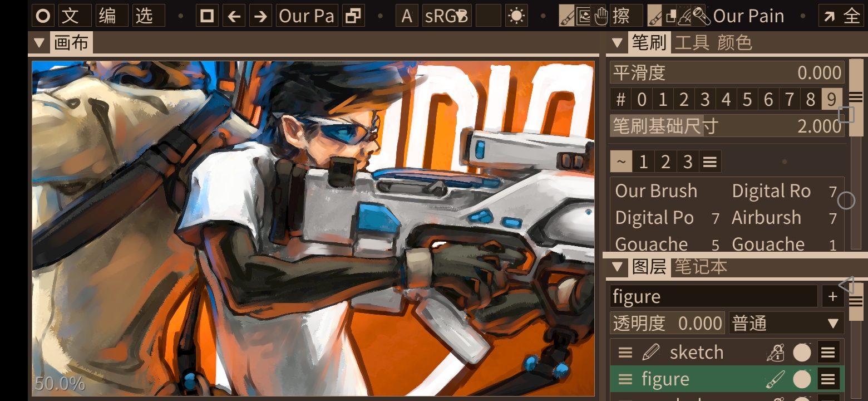Toggle the figure layer visibility circle
Screen dimensions: 868x401
(x=802, y=379)
